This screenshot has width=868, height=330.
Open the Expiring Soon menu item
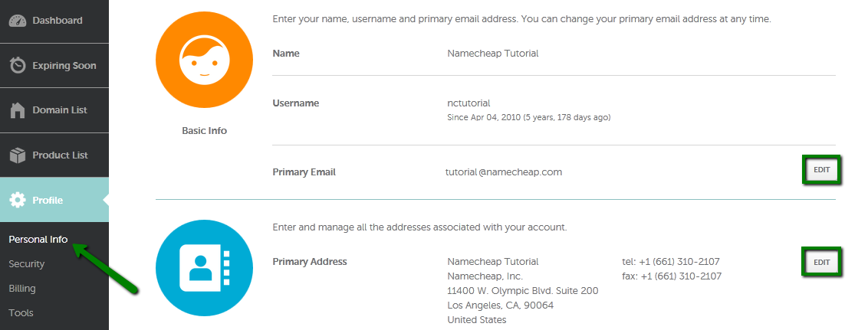coord(54,66)
